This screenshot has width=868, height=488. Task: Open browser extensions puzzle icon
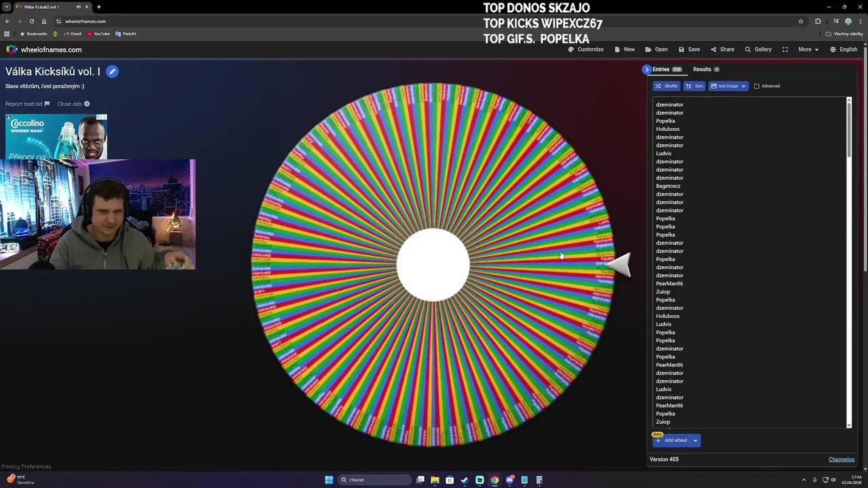pos(818,21)
